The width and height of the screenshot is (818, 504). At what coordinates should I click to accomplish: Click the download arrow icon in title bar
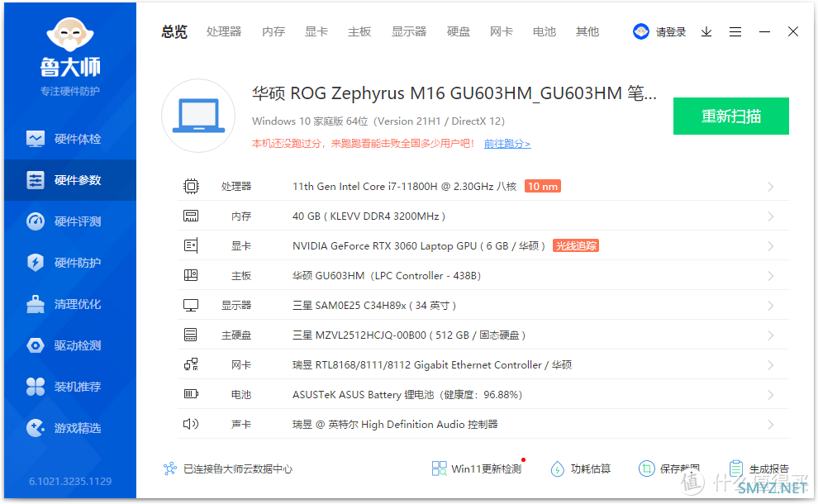706,32
